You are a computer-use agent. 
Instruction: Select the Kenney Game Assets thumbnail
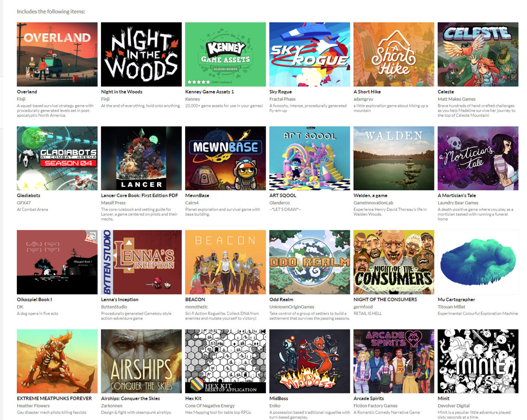[225, 54]
